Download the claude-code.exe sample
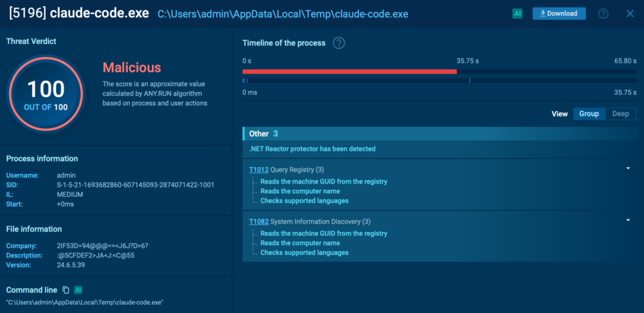Image resolution: width=644 pixels, height=313 pixels. point(559,14)
